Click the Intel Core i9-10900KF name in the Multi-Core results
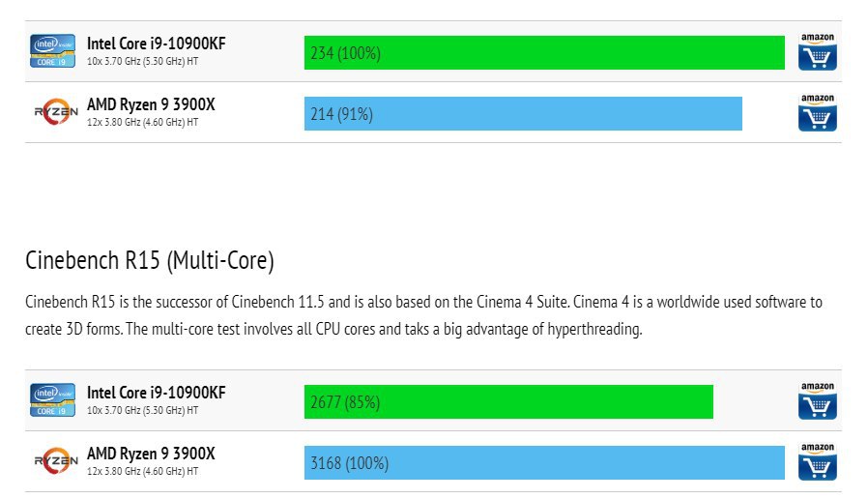868x499 pixels. coord(156,393)
